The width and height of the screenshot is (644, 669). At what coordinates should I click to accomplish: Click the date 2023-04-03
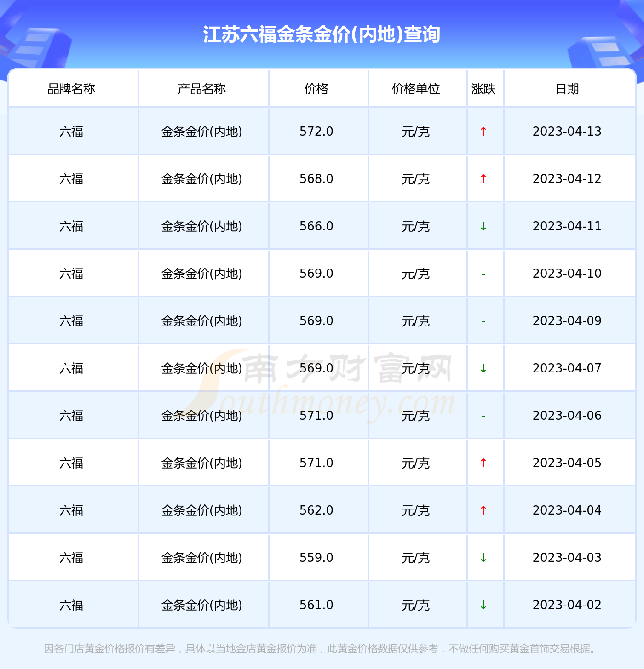pos(567,558)
